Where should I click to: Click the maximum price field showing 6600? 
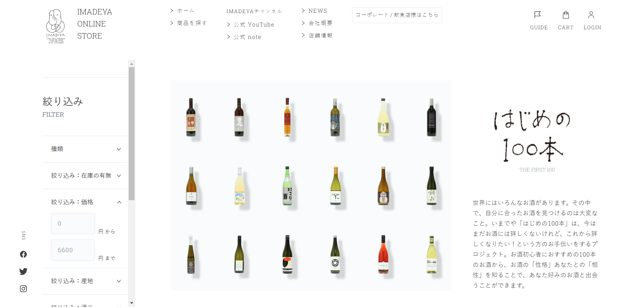[x=73, y=250]
